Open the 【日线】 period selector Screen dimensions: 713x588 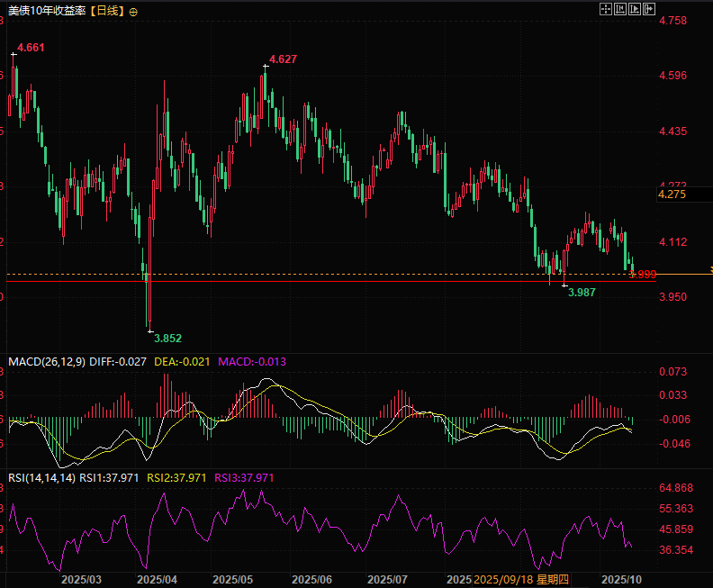pos(108,12)
